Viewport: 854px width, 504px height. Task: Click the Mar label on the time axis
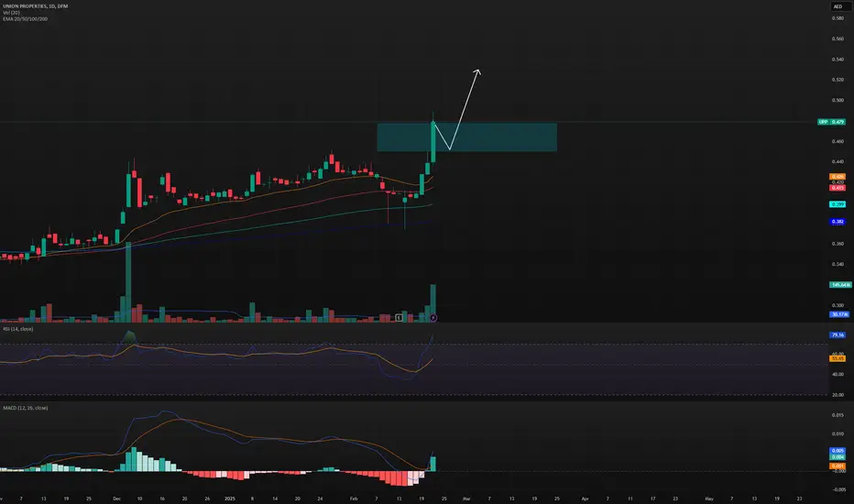coord(466,499)
